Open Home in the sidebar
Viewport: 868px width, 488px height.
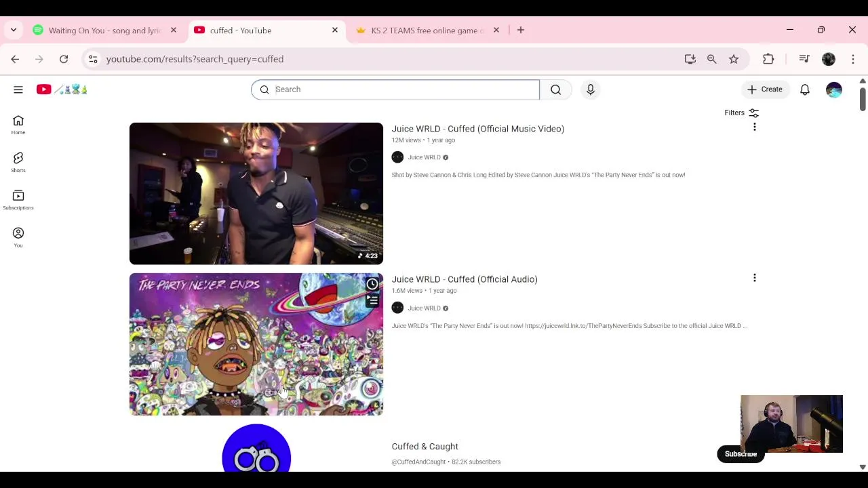click(x=18, y=125)
